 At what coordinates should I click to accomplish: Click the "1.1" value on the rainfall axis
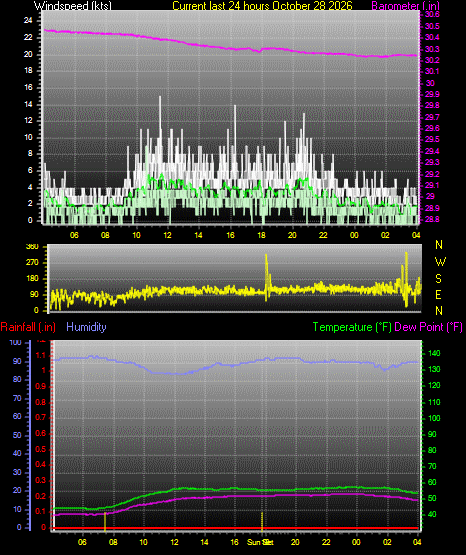point(40,355)
